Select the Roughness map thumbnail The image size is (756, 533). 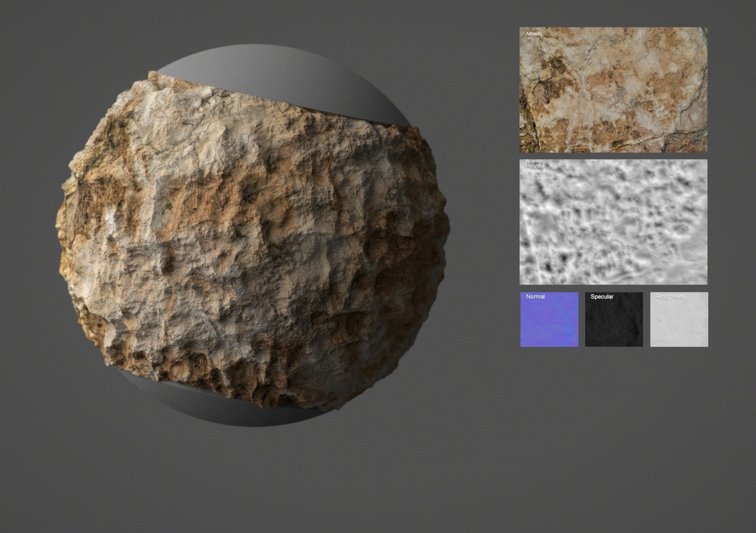click(679, 319)
